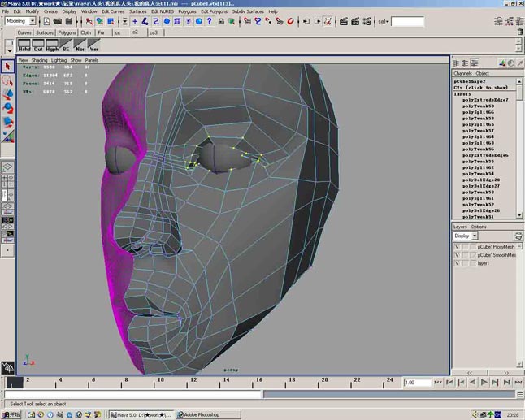Image resolution: width=525 pixels, height=420 pixels.
Task: Switch to Adobe Photoshop in the taskbar
Action: 208,414
